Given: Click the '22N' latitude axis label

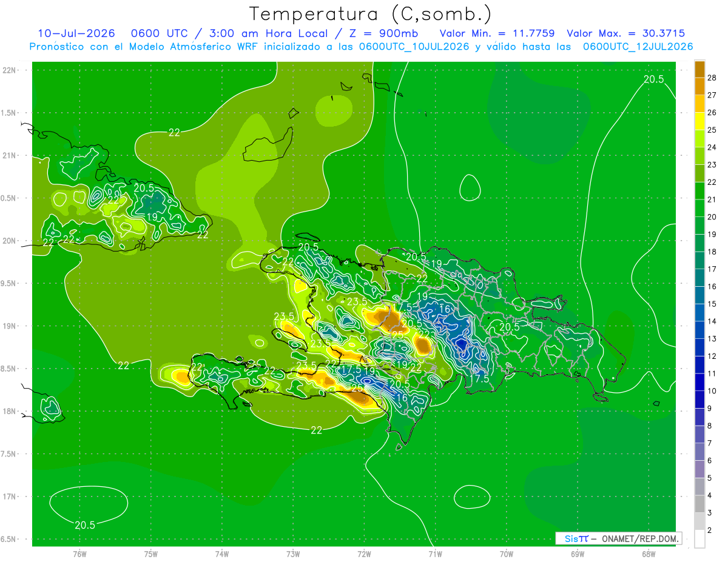Looking at the screenshot, I should (x=9, y=70).
